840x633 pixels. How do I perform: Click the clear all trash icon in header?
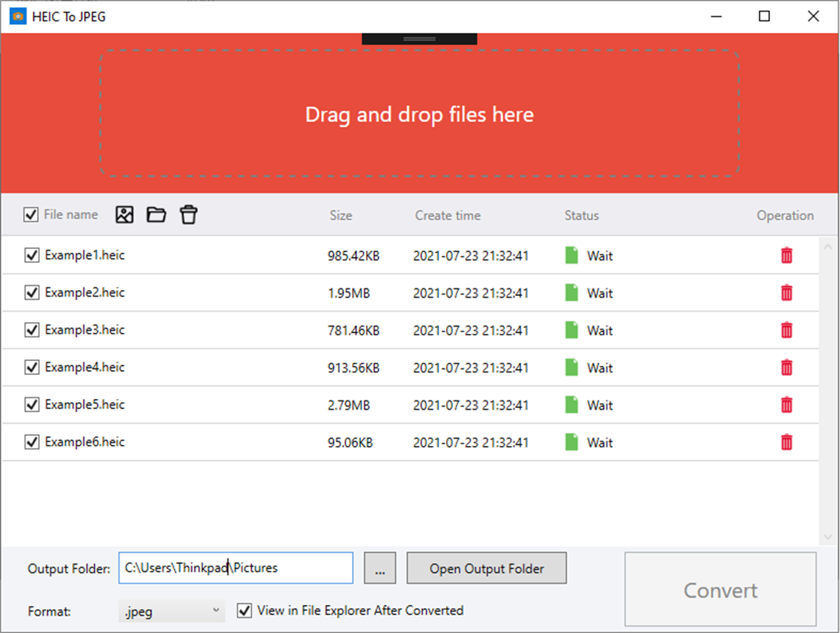(x=189, y=215)
